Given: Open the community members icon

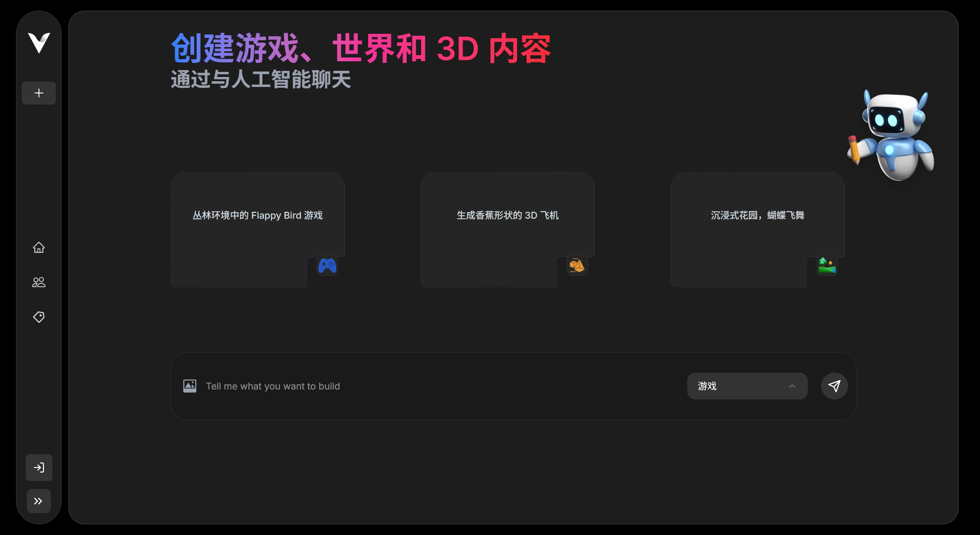Looking at the screenshot, I should pyautogui.click(x=39, y=282).
